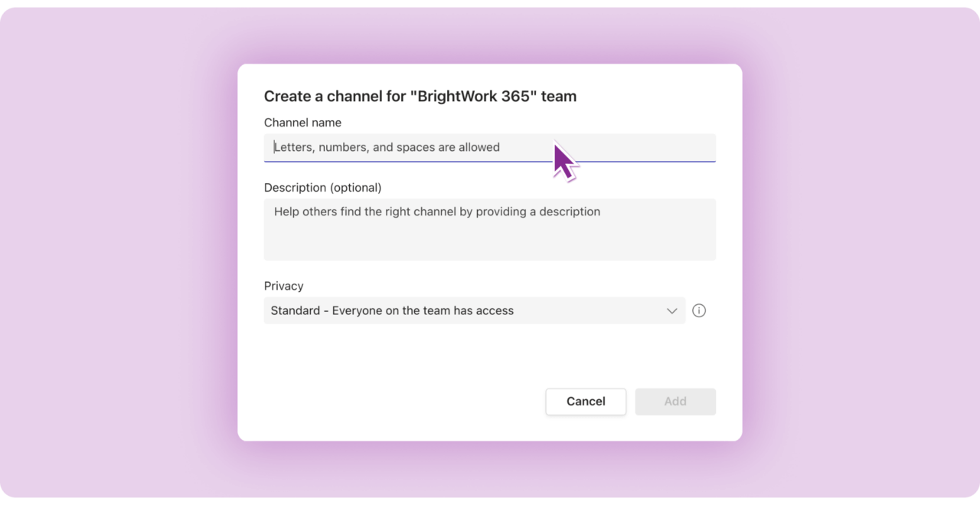The height and width of the screenshot is (505, 980).
Task: Click the dialog title for BrightWork 365 team
Action: (x=420, y=96)
